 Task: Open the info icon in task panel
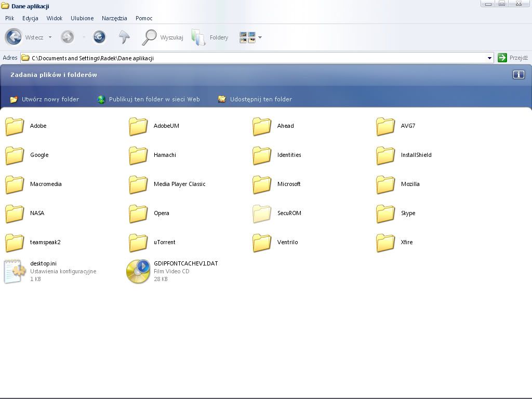(518, 75)
